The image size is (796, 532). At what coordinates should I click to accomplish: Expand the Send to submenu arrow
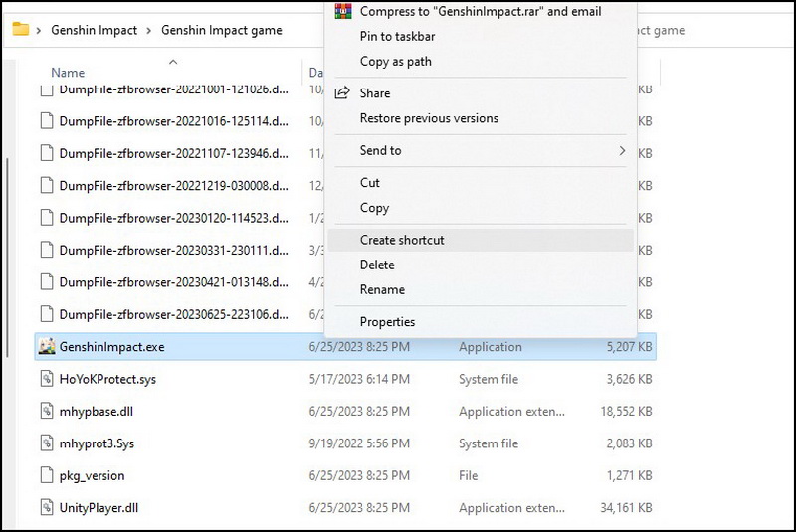[x=622, y=150]
